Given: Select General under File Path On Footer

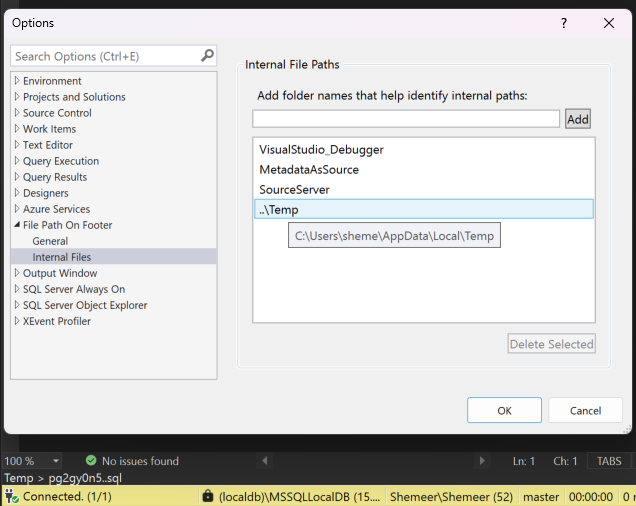Looking at the screenshot, I should point(50,241).
